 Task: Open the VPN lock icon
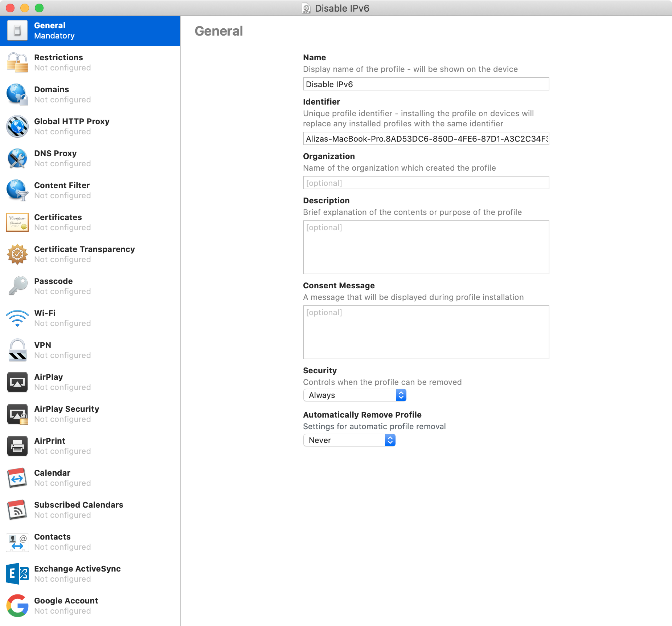click(17, 350)
